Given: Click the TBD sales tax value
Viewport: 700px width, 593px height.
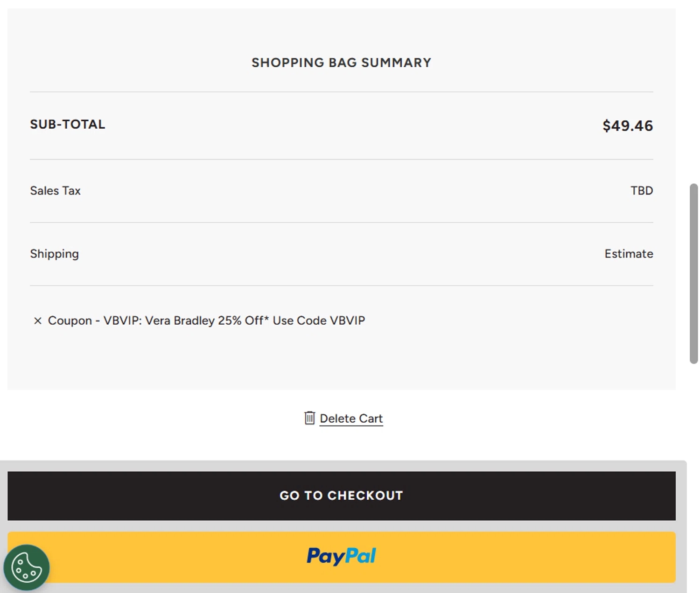Looking at the screenshot, I should (x=641, y=191).
